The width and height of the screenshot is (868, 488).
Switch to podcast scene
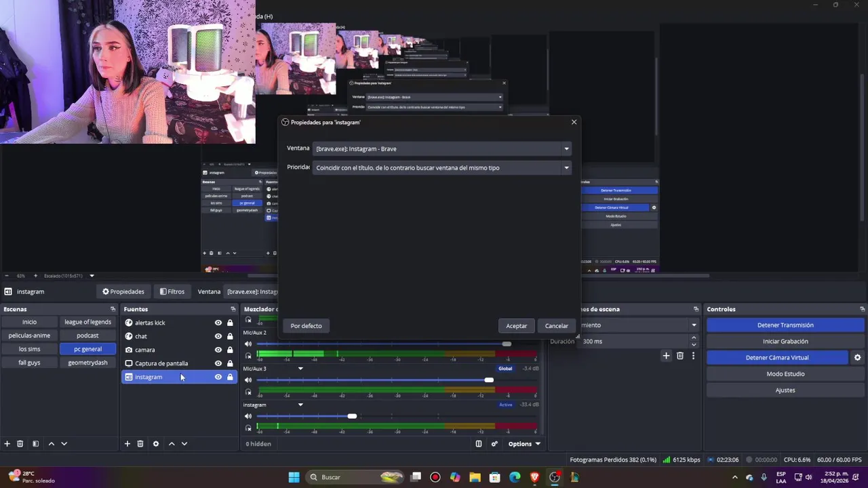click(87, 335)
